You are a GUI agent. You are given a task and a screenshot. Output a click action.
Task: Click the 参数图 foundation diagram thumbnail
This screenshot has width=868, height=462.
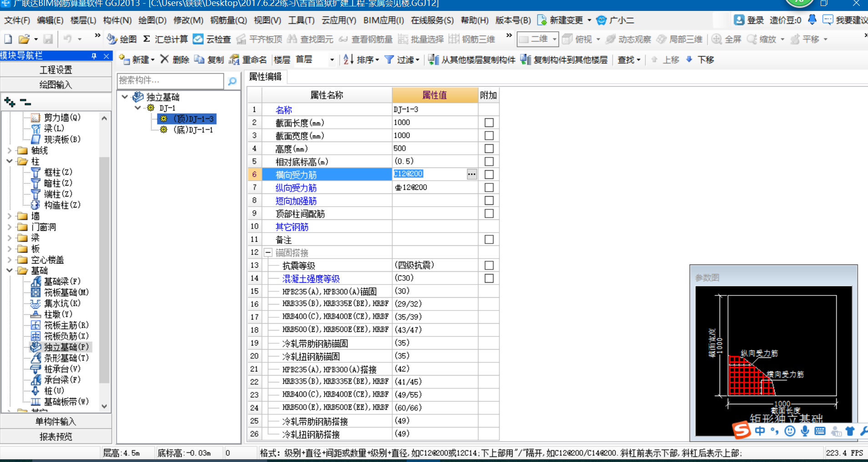pos(773,361)
